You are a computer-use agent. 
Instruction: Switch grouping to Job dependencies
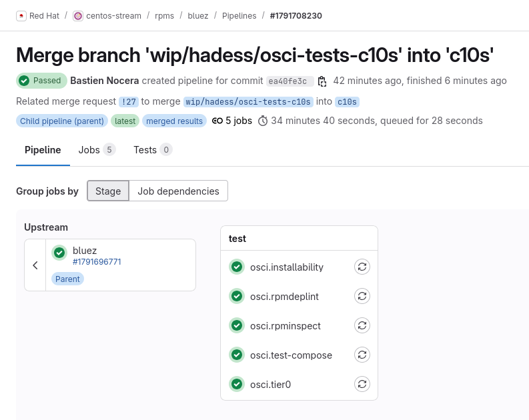[178, 191]
